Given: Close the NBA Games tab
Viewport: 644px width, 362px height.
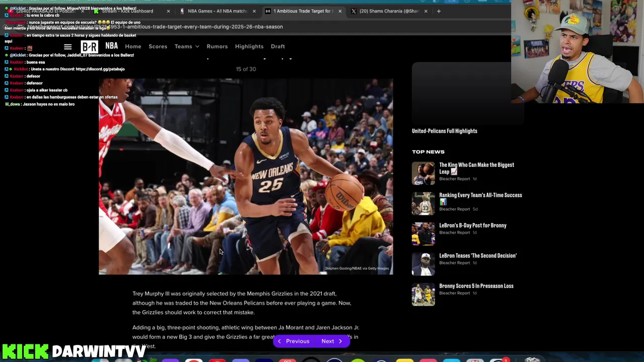Looking at the screenshot, I should click(254, 11).
